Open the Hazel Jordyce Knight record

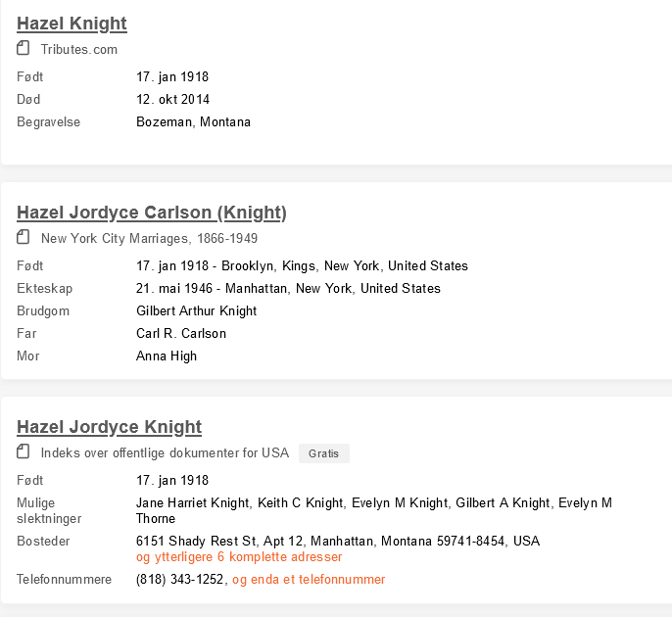(109, 427)
